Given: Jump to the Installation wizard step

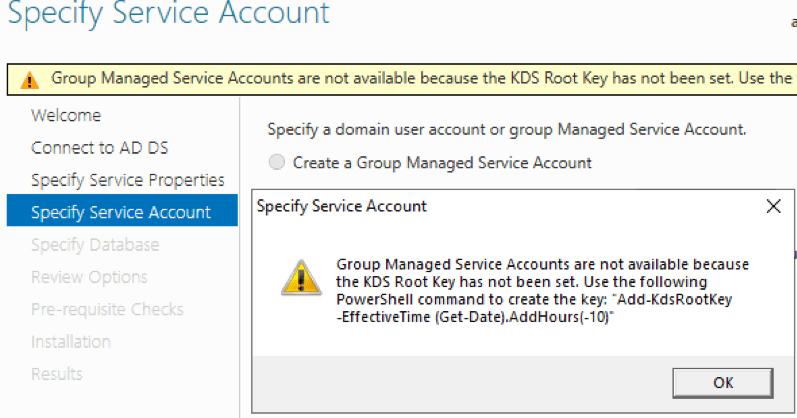Looking at the screenshot, I should click(69, 342).
